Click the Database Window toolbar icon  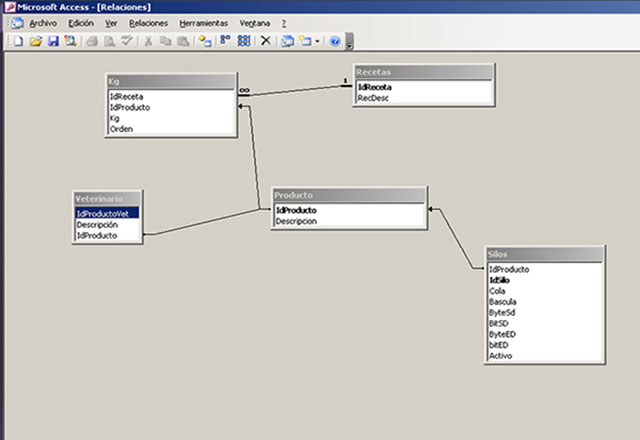[x=287, y=41]
